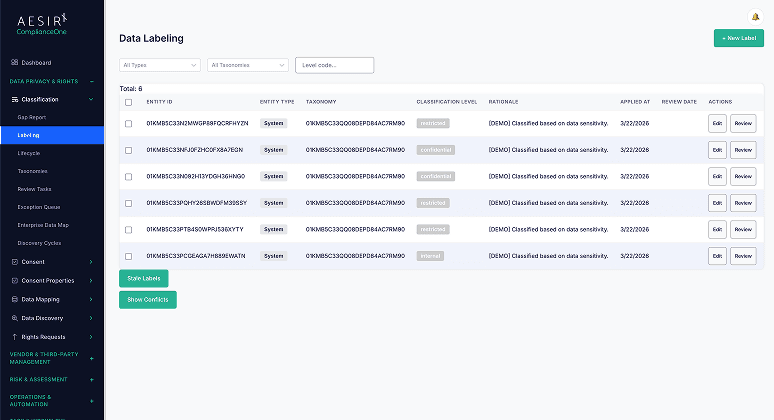This screenshot has height=420, width=774.
Task: Click the Dashboard icon in sidebar
Action: pos(13,63)
